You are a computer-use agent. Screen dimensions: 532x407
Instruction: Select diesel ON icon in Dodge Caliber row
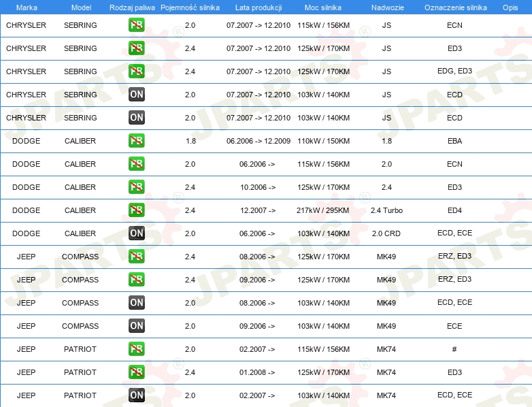click(136, 233)
